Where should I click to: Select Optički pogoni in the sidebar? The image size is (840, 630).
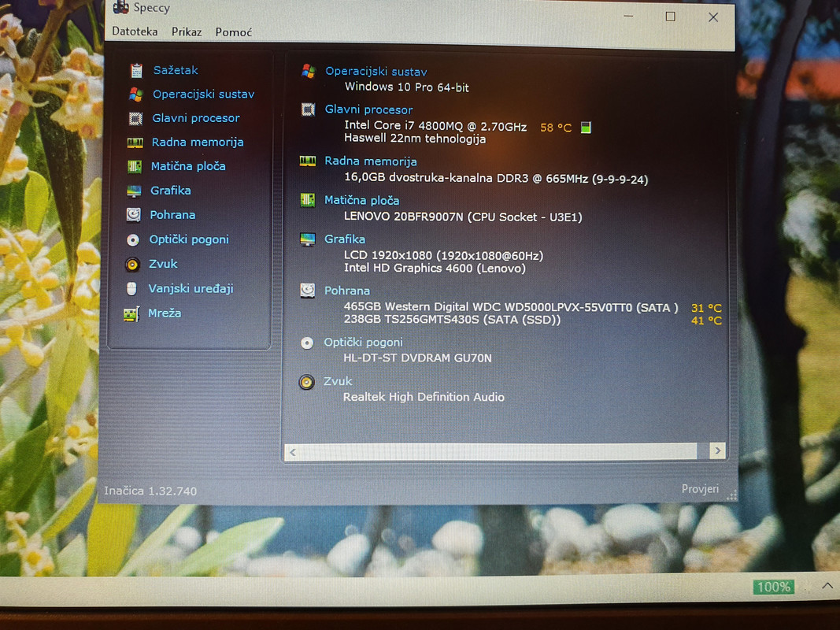189,239
